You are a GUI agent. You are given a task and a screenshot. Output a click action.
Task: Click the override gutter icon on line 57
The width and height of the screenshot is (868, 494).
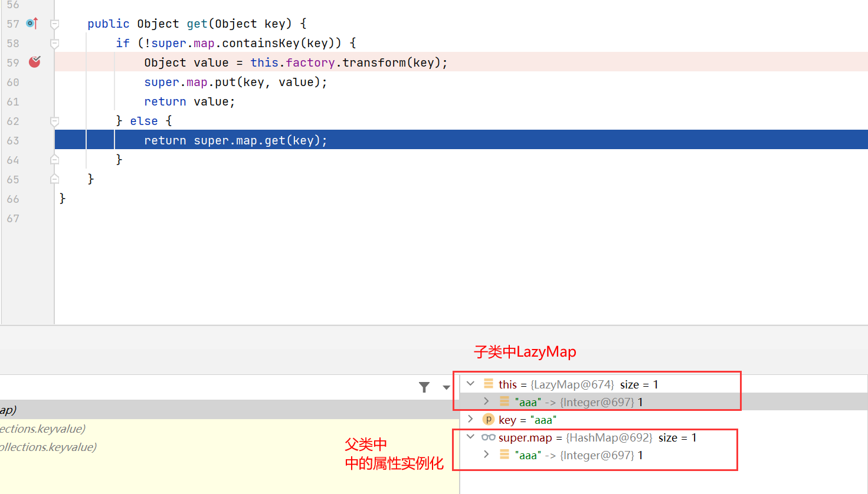coord(32,24)
